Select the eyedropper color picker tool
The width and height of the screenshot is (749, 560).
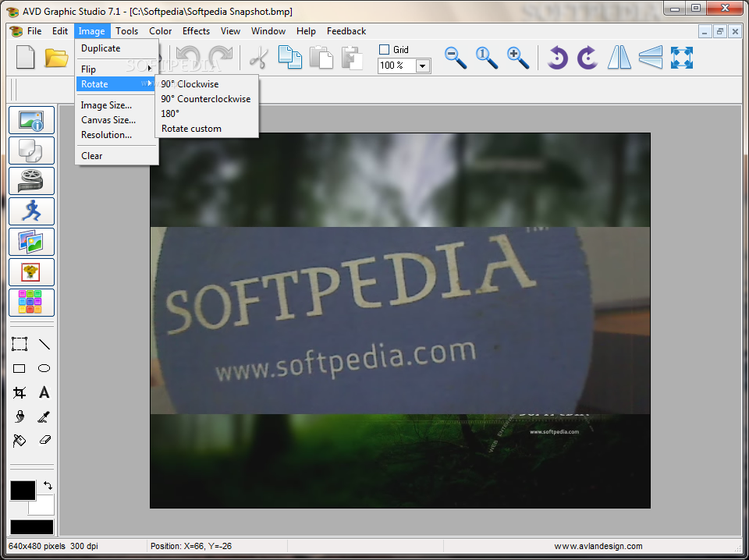(44, 416)
